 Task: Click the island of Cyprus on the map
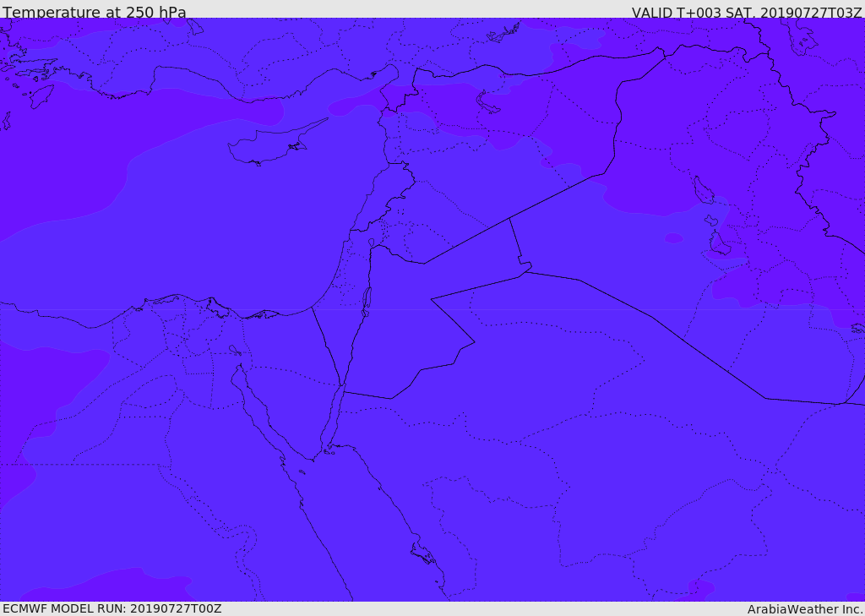coord(270,144)
